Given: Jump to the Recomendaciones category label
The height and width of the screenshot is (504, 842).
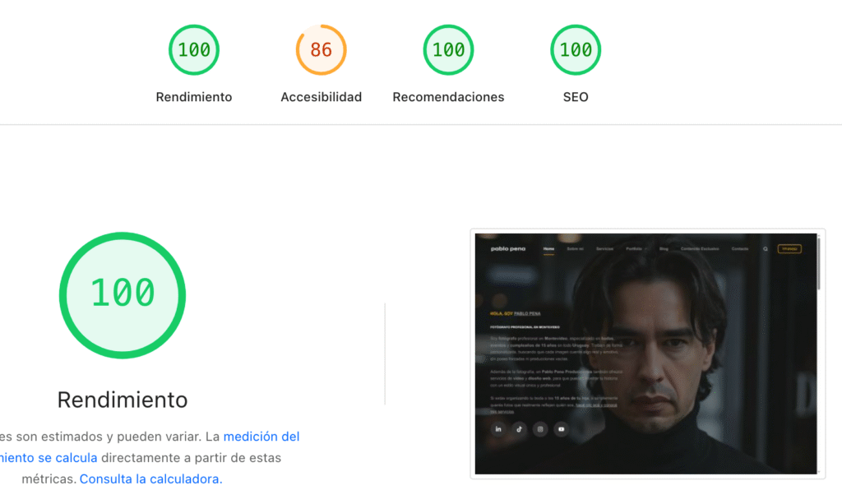Looking at the screenshot, I should 448,97.
